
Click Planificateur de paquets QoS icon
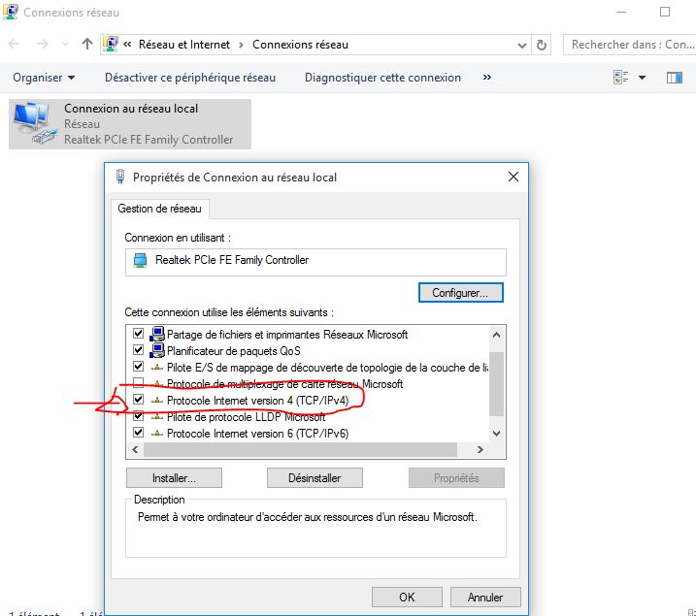click(156, 350)
